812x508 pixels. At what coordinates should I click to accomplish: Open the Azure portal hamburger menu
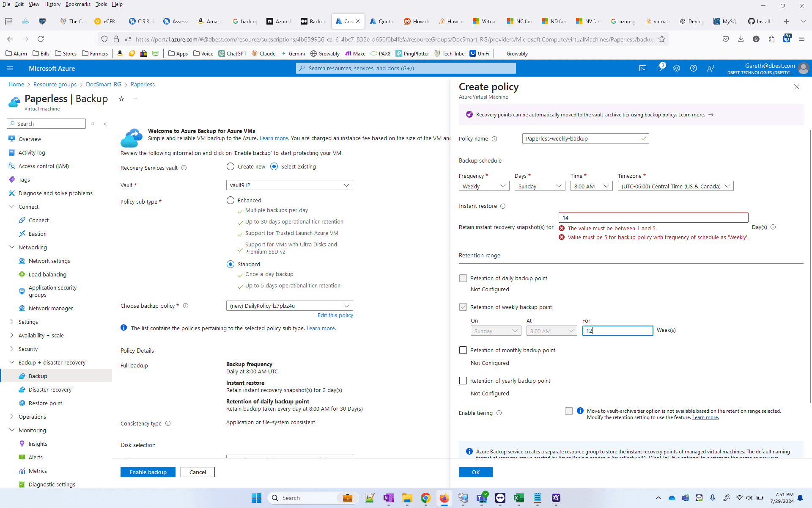coord(11,68)
